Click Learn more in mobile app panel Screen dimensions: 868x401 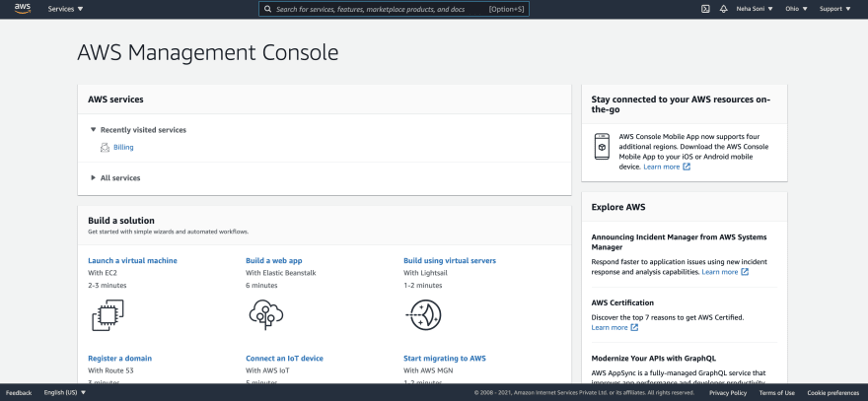point(662,167)
